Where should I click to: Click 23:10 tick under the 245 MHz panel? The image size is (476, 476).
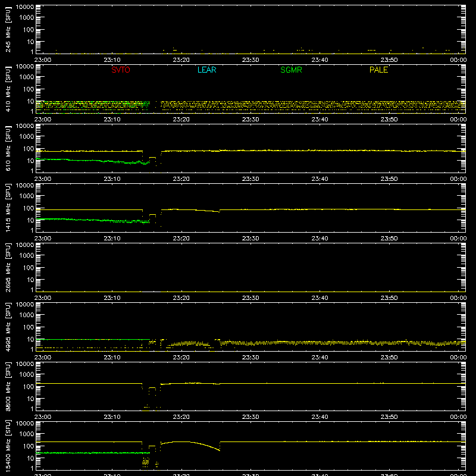click(112, 60)
